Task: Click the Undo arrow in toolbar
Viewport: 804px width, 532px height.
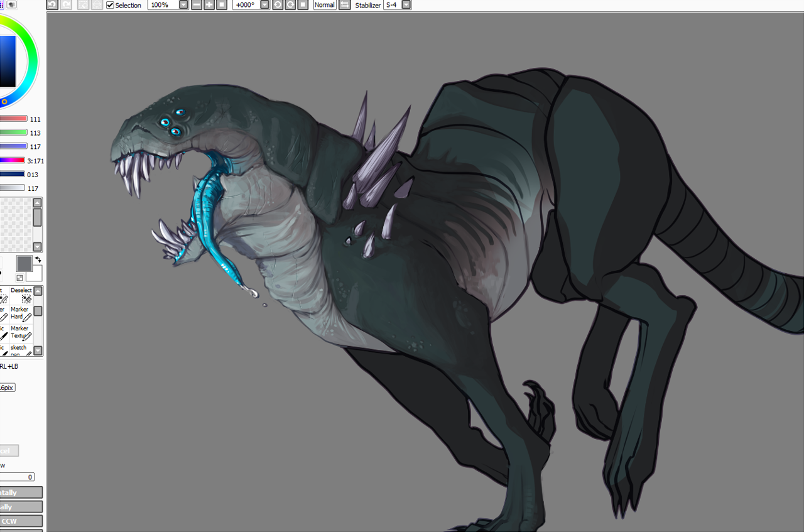Action: click(52, 5)
